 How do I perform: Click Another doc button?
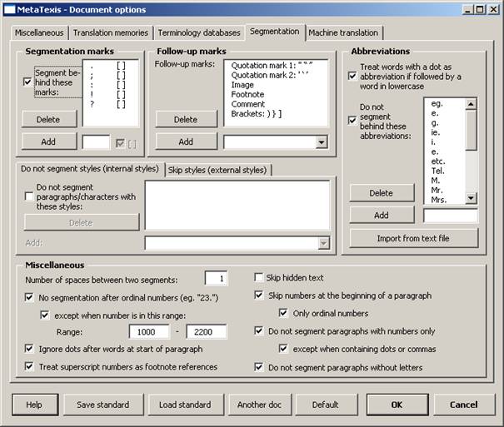(260, 405)
